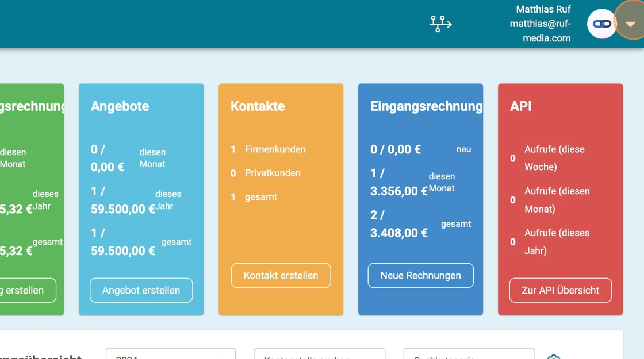Click Angebote 0 / 0,00 € value
644x359 pixels.
click(x=107, y=158)
